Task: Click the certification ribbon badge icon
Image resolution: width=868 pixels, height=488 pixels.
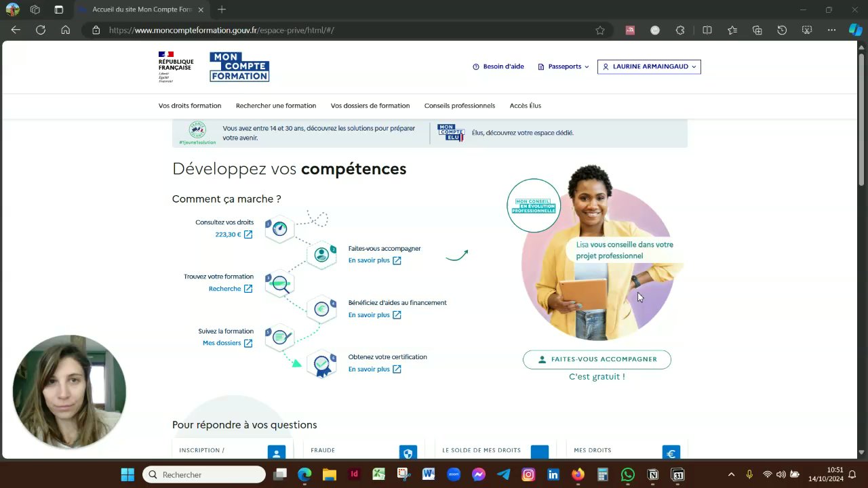Action: click(x=321, y=364)
